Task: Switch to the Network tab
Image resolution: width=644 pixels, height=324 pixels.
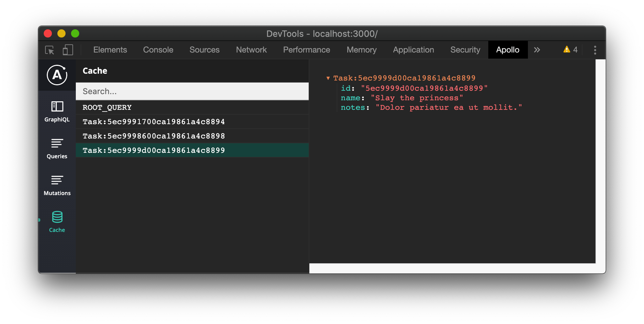Action: (251, 50)
